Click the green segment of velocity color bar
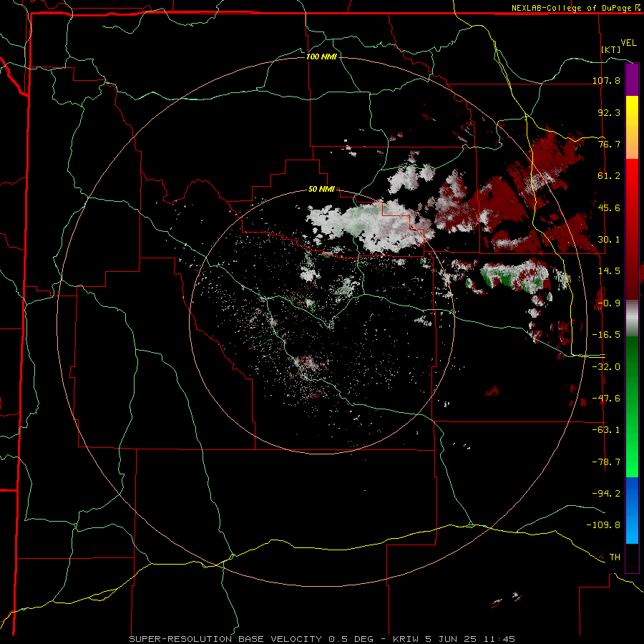The image size is (644, 644). click(632, 406)
